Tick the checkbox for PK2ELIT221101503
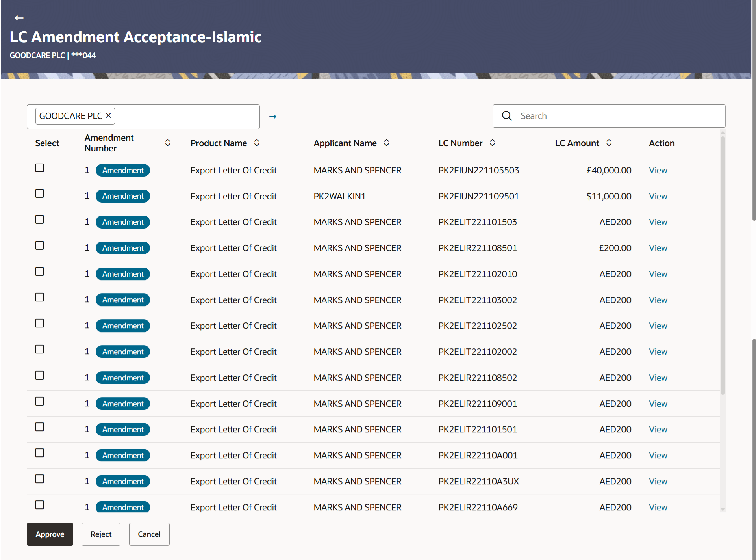The width and height of the screenshot is (756, 560). (x=39, y=220)
